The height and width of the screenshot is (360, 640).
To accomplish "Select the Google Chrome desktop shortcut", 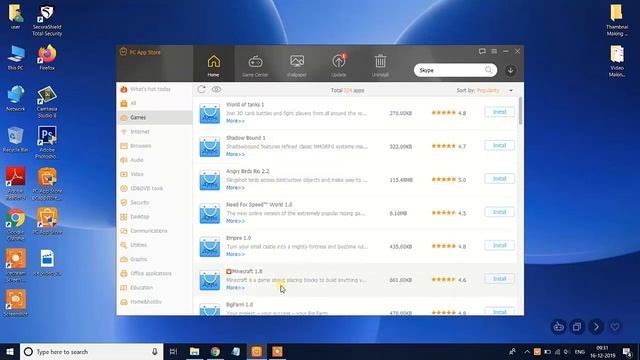I will point(16,225).
